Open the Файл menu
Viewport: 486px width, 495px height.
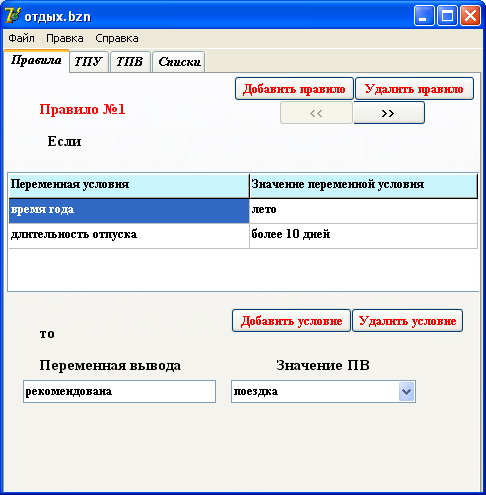tap(21, 38)
